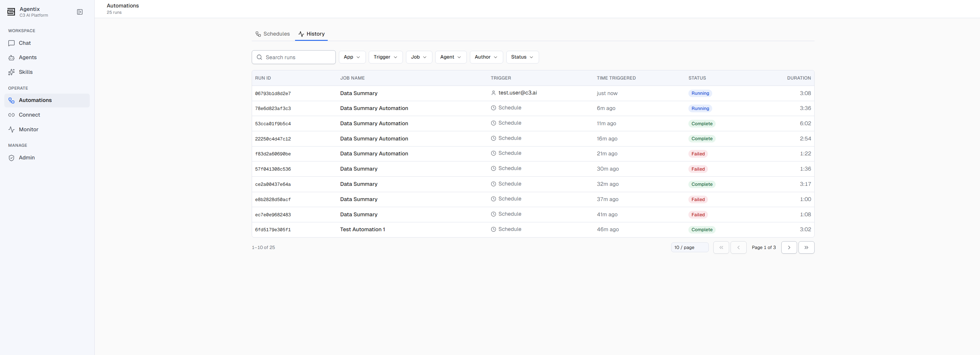Open the Status filter dropdown
The height and width of the screenshot is (355, 980).
point(522,57)
